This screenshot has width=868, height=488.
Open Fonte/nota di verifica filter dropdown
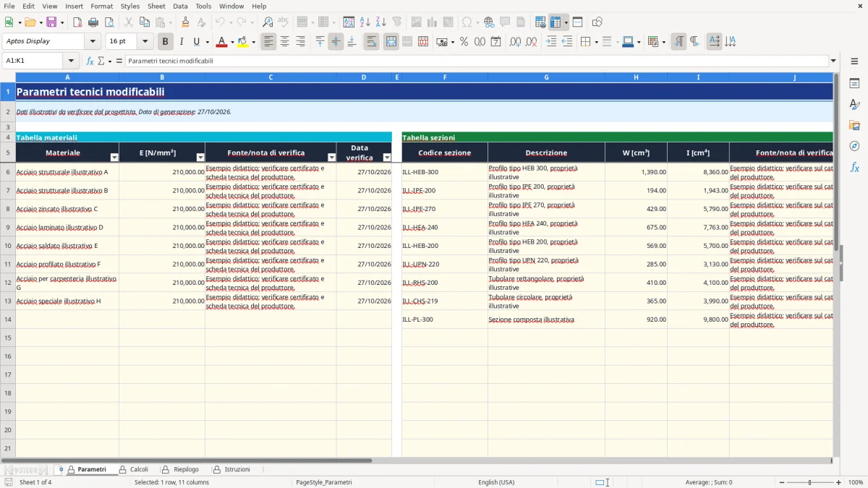click(x=332, y=158)
